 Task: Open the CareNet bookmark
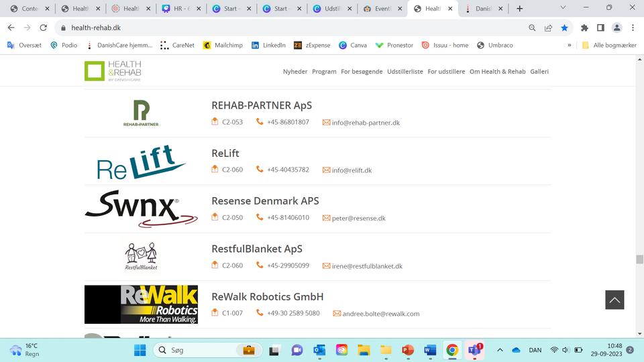point(177,45)
